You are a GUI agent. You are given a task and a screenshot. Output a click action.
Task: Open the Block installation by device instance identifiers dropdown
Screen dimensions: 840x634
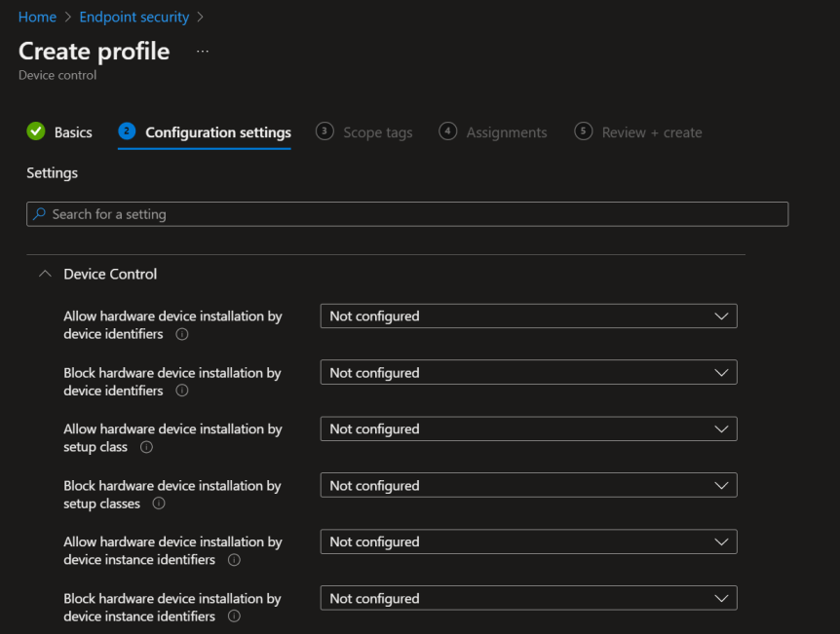point(528,598)
